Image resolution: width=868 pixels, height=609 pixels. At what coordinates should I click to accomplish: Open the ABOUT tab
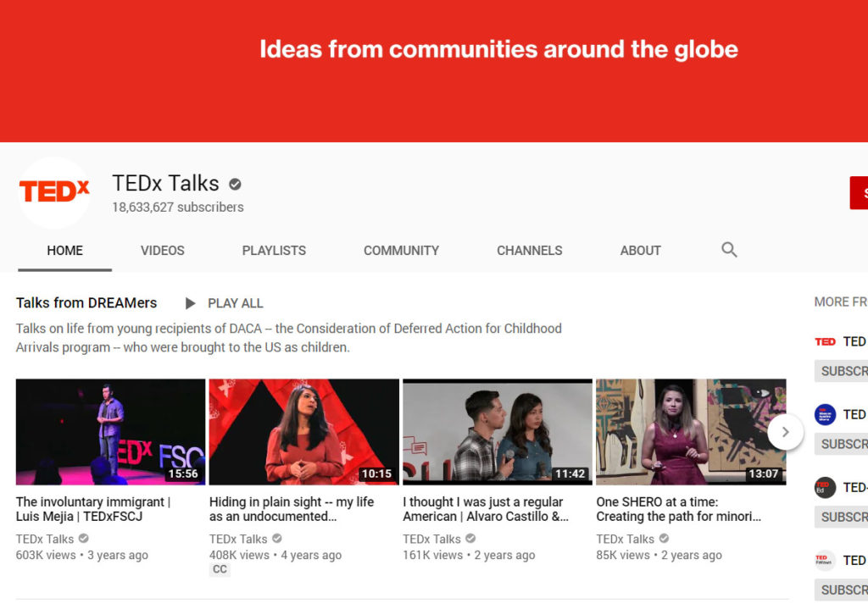click(641, 251)
